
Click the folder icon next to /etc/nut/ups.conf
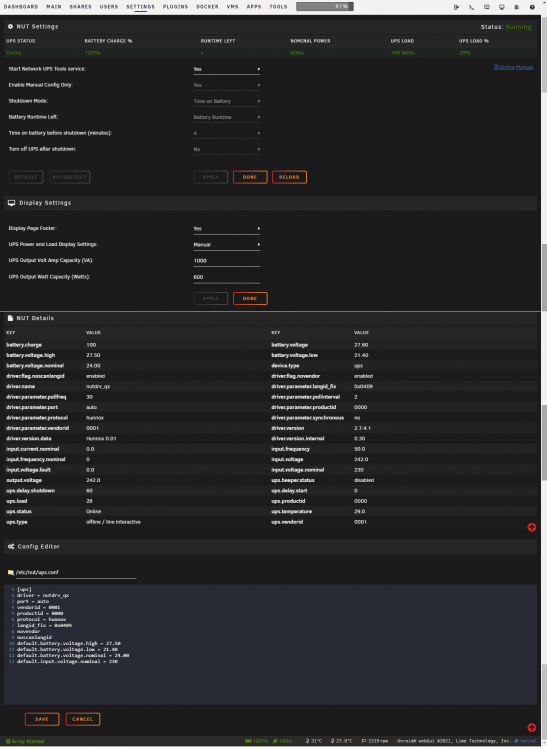tap(11, 573)
